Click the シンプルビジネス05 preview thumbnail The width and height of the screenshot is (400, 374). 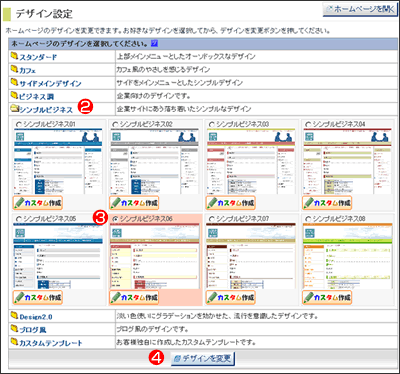pos(58,256)
